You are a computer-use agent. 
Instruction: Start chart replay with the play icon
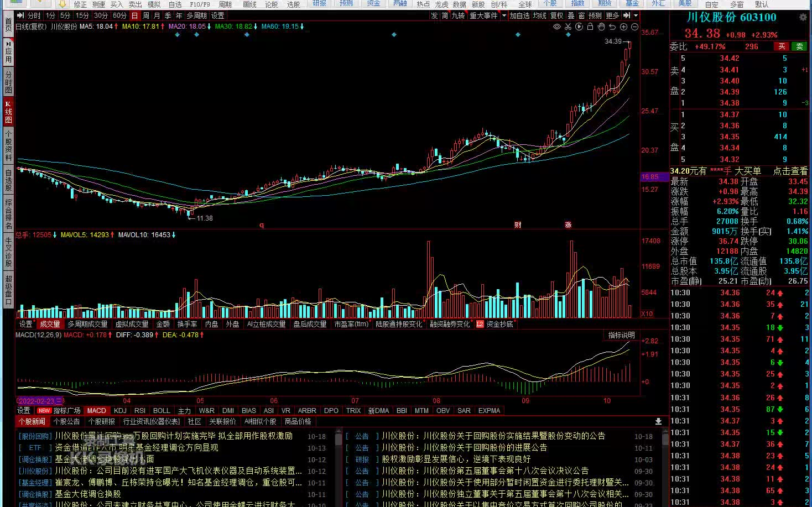[x=579, y=27]
